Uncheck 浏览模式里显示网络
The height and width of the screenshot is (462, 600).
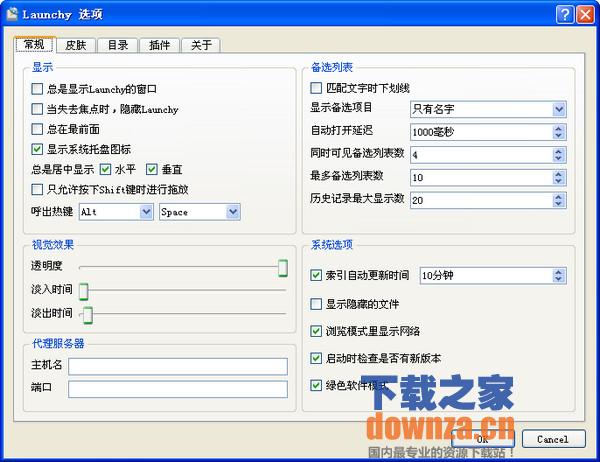pyautogui.click(x=316, y=331)
